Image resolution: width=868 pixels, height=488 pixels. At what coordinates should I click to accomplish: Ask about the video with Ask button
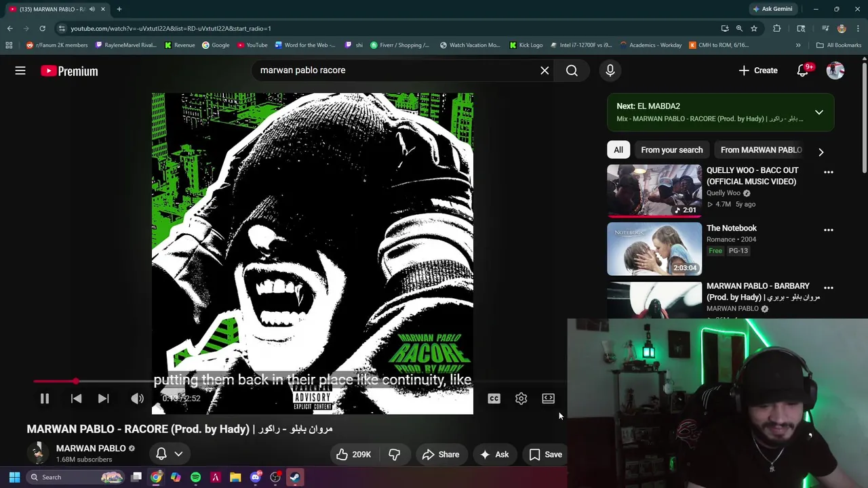click(x=494, y=455)
